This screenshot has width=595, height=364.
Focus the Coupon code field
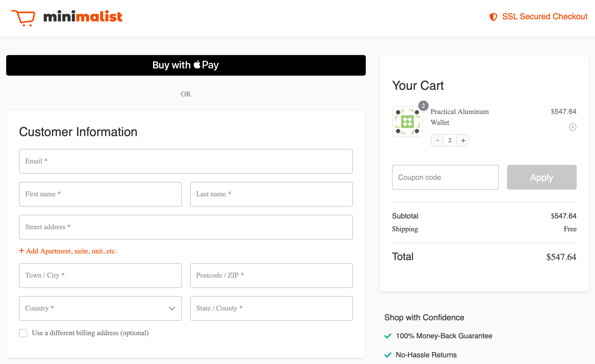click(x=445, y=177)
